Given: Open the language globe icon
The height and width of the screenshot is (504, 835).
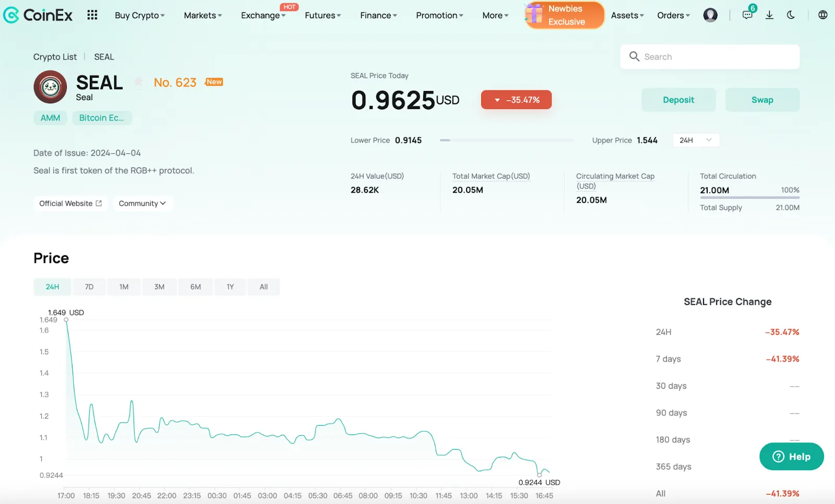Looking at the screenshot, I should (x=823, y=15).
